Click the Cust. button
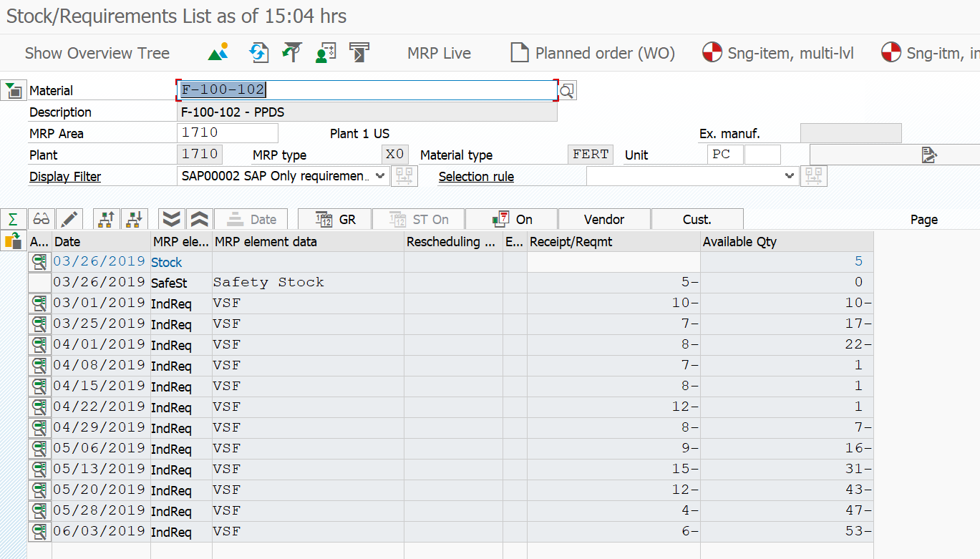 click(697, 219)
